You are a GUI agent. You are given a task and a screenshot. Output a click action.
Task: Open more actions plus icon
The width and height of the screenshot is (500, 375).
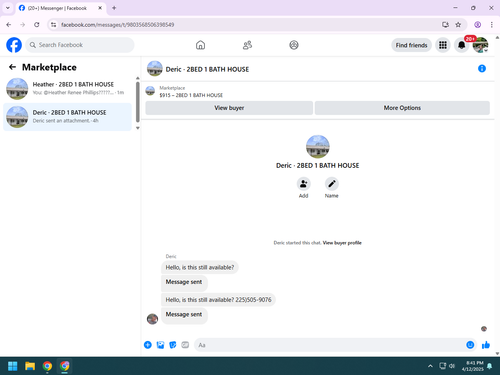pyautogui.click(x=148, y=345)
